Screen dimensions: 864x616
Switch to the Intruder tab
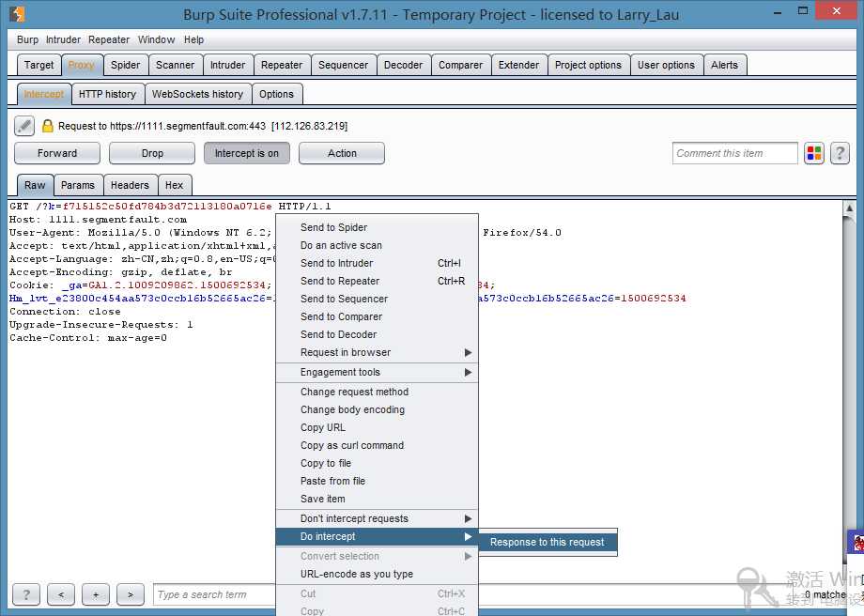click(227, 65)
